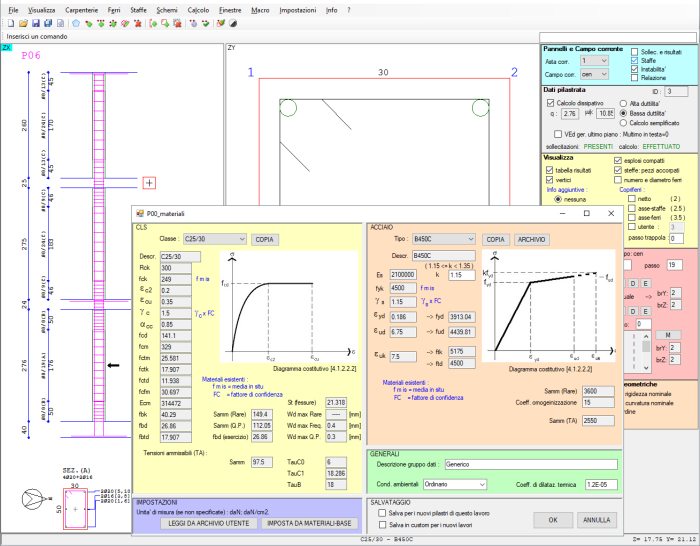This screenshot has height=546, width=700.
Task: Open the CLS Classe C25/30 dropdown
Action: (x=214, y=240)
